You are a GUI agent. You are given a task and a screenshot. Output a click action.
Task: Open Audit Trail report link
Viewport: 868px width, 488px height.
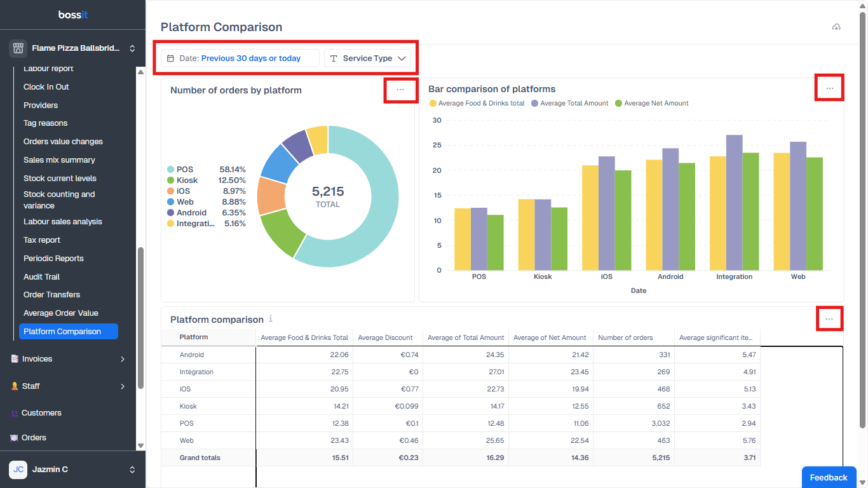[x=42, y=277]
